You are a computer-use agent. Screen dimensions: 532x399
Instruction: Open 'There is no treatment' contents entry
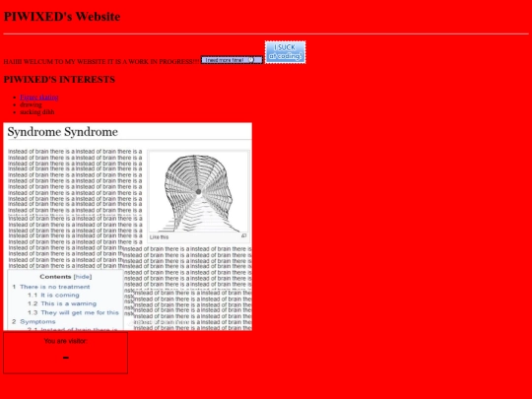(x=55, y=287)
